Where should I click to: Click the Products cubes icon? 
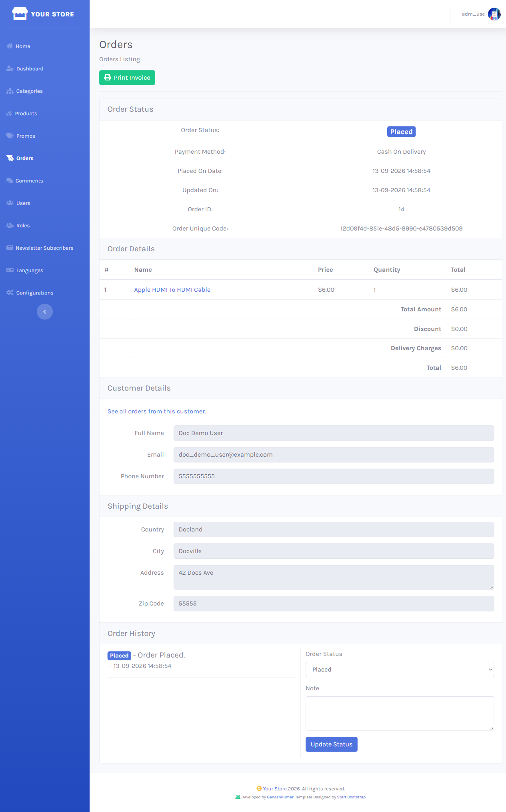coord(9,113)
